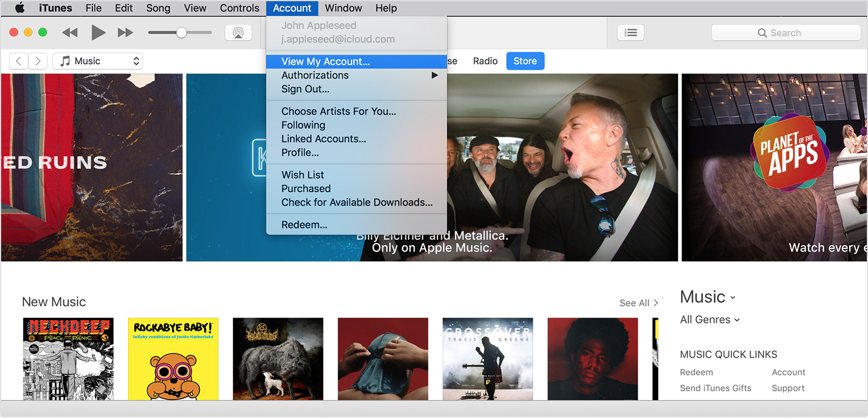Viewport: 868px width, 418px height.
Task: Select Redeem… in the Account menu
Action: tap(356, 225)
